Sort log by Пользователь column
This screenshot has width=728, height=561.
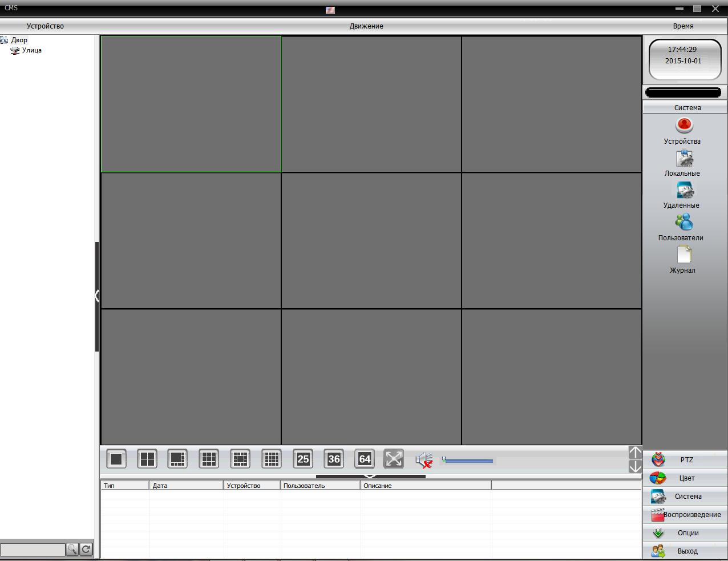click(321, 486)
